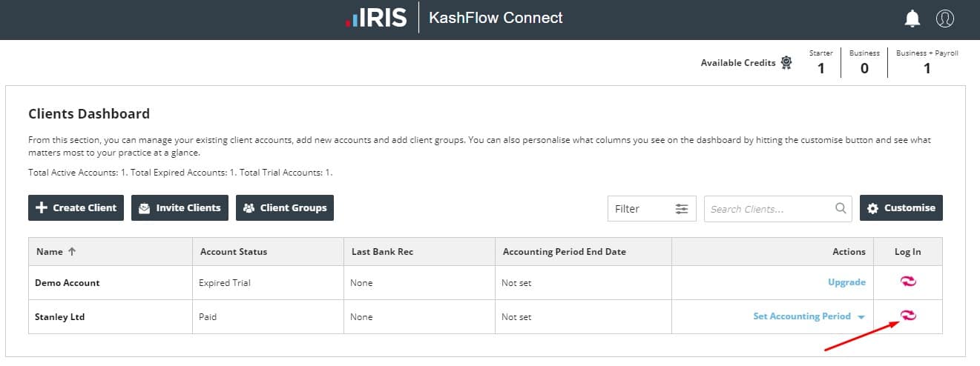Click the Invite Clients button
Image resolution: width=980 pixels, height=366 pixels.
180,208
